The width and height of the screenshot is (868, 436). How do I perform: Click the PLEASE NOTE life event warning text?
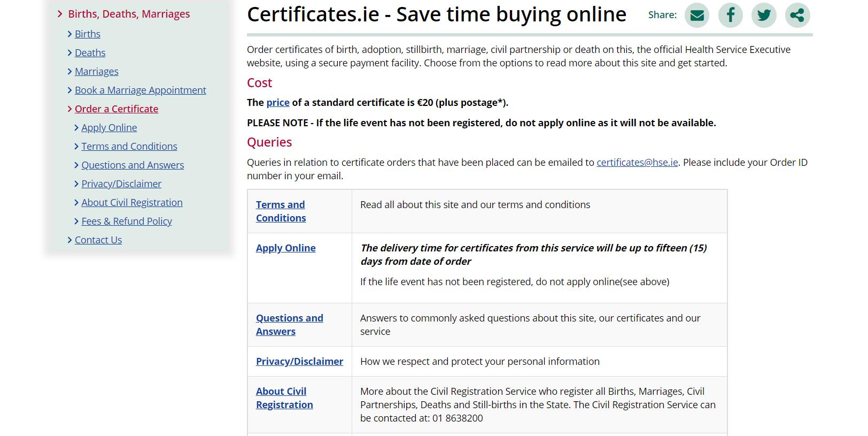[482, 123]
